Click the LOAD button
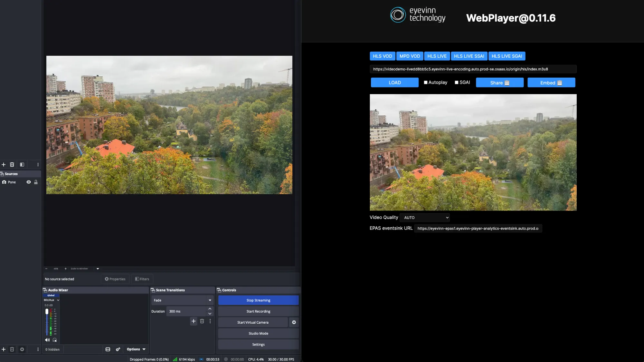Image resolution: width=644 pixels, height=362 pixels. coord(395,83)
